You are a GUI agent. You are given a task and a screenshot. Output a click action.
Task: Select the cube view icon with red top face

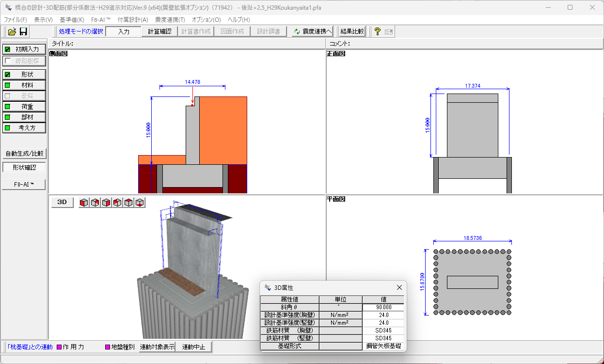(128, 203)
